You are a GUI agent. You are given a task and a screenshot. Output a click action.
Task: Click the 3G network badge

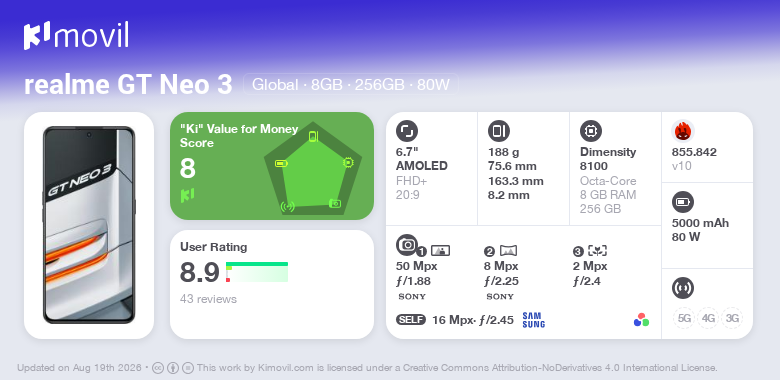coord(732,318)
